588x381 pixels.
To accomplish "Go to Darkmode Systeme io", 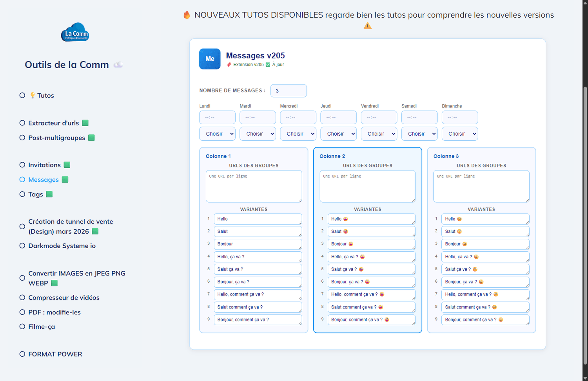I will tap(62, 246).
